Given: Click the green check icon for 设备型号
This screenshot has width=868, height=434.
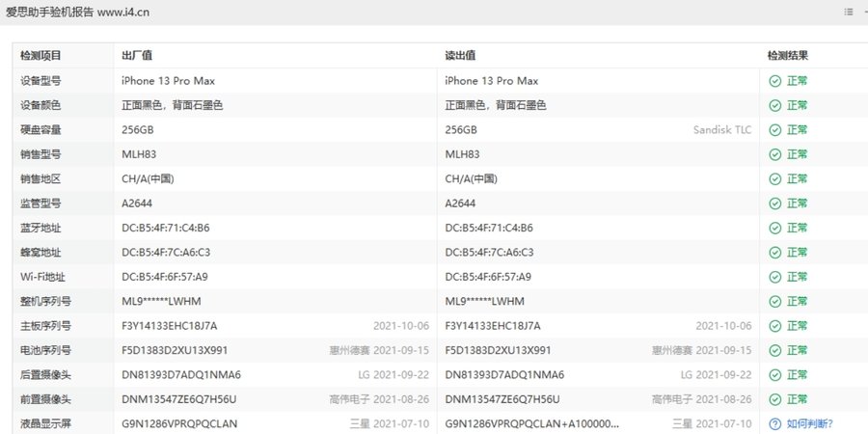Looking at the screenshot, I should click(x=774, y=81).
